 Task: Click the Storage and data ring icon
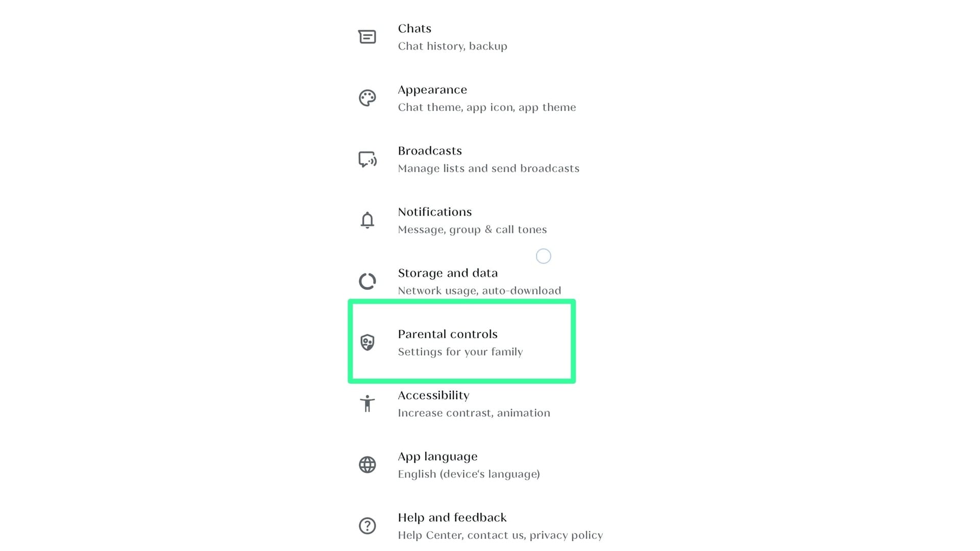click(x=367, y=281)
